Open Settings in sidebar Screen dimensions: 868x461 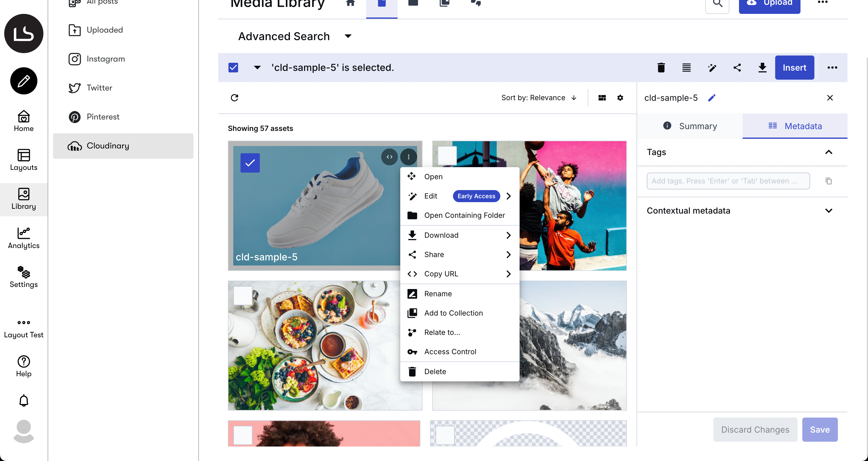[x=24, y=277]
